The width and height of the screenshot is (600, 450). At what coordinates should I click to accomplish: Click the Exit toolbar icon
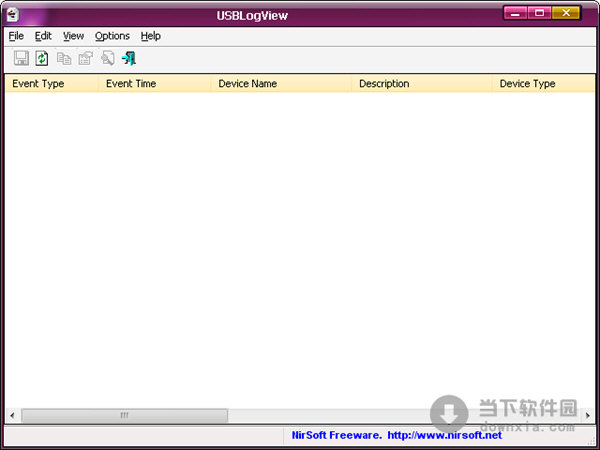click(x=129, y=59)
